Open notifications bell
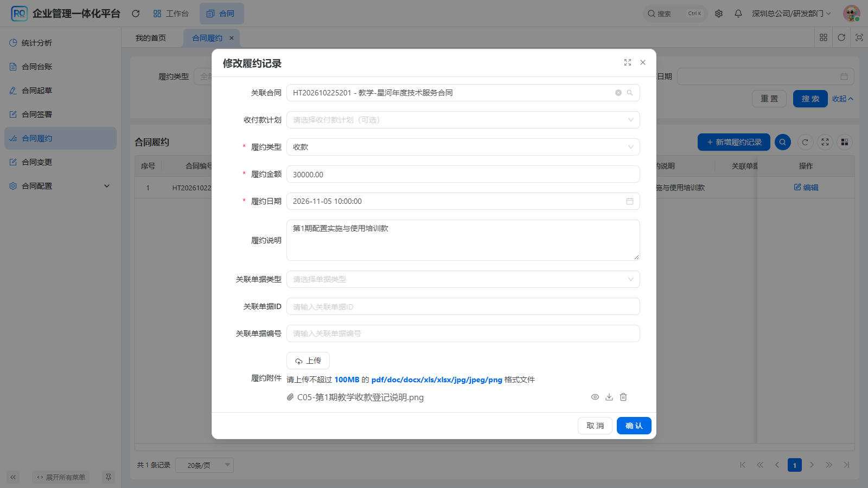Image resolution: width=868 pixels, height=488 pixels. click(738, 14)
